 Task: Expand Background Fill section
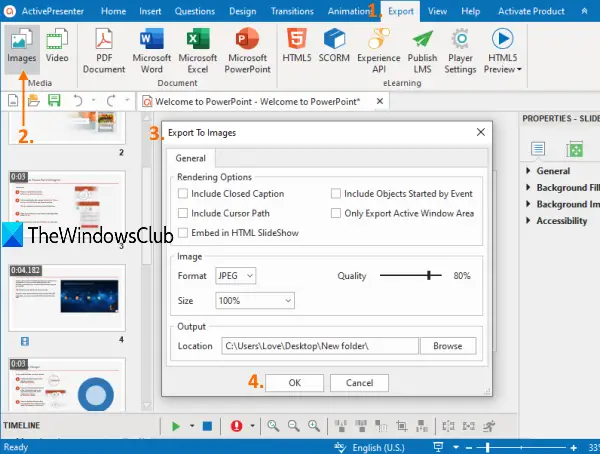click(x=528, y=188)
